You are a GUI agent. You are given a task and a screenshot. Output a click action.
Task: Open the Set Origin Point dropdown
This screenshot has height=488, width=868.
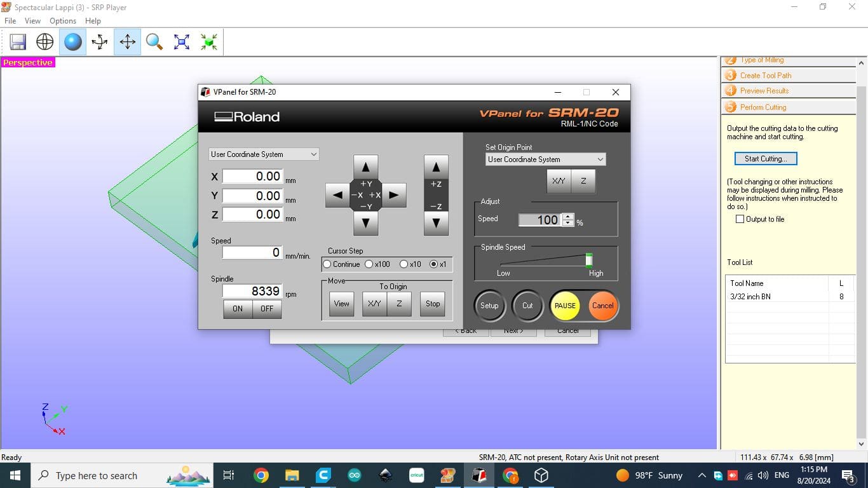tap(545, 159)
